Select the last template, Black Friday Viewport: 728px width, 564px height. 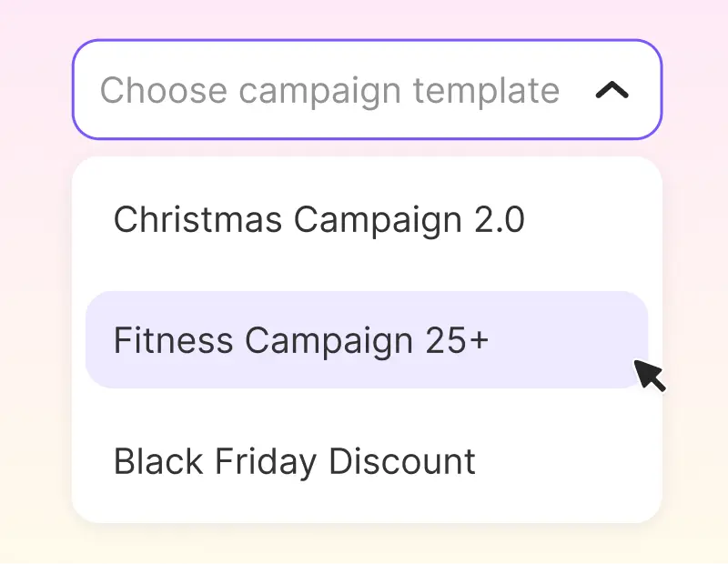(x=367, y=461)
